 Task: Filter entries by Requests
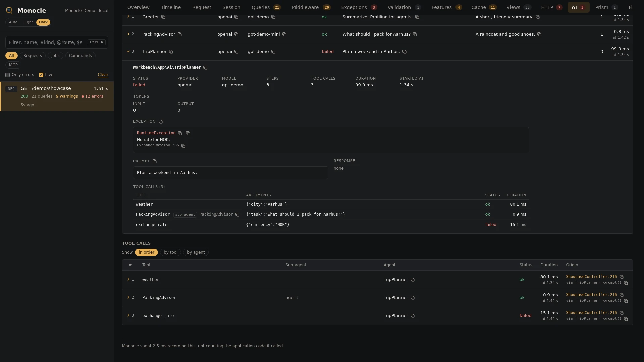[33, 56]
